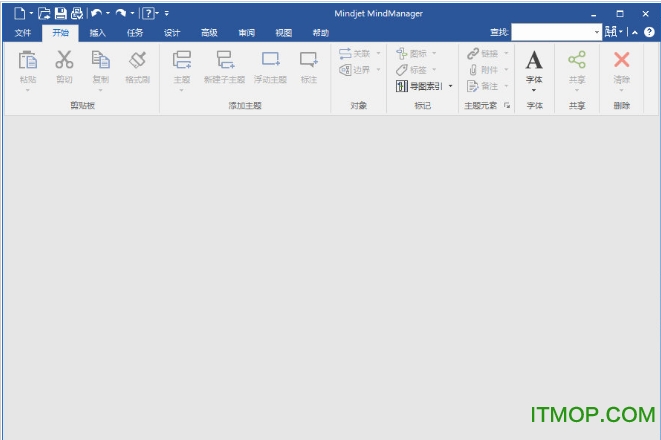The image size is (661, 440).
Task: Open the Map Index (导图索引) icon
Action: tap(402, 86)
